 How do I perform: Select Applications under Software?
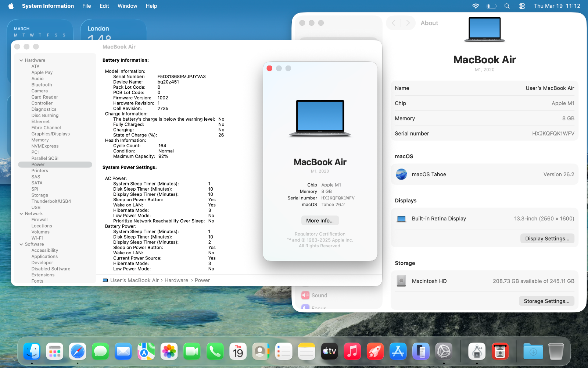point(44,256)
